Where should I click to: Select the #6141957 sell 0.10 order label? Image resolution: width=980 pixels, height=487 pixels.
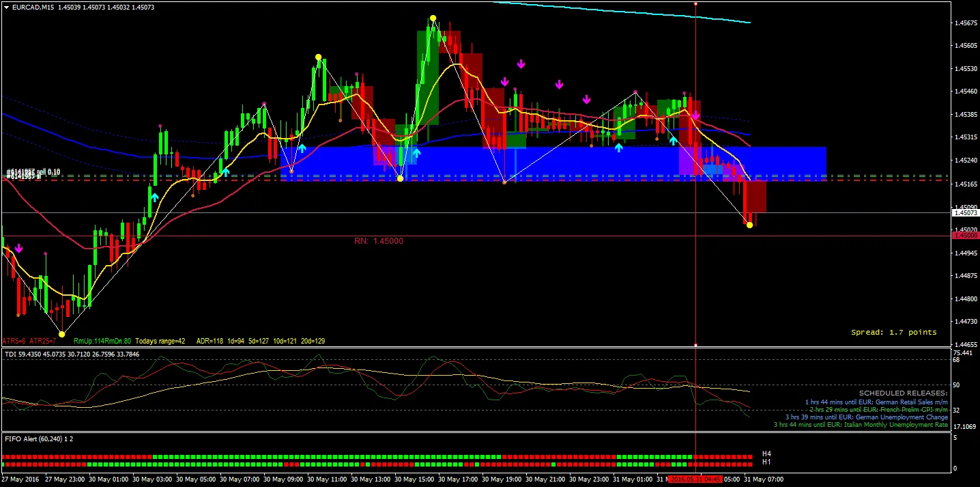pos(33,172)
